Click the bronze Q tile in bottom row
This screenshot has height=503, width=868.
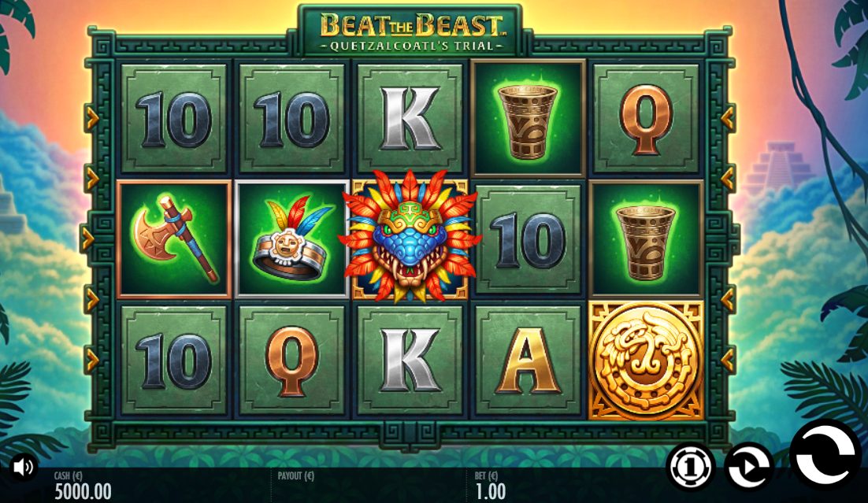(292, 360)
